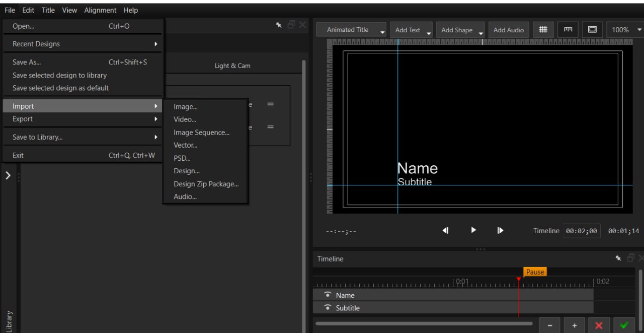The width and height of the screenshot is (644, 333).
Task: Choose PSD... import option
Action: point(205,158)
